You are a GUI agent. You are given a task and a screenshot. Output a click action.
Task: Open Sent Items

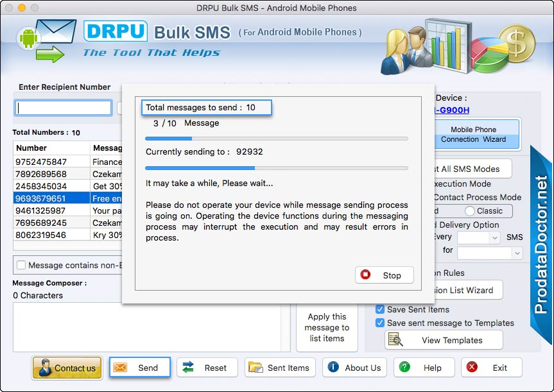click(x=280, y=367)
